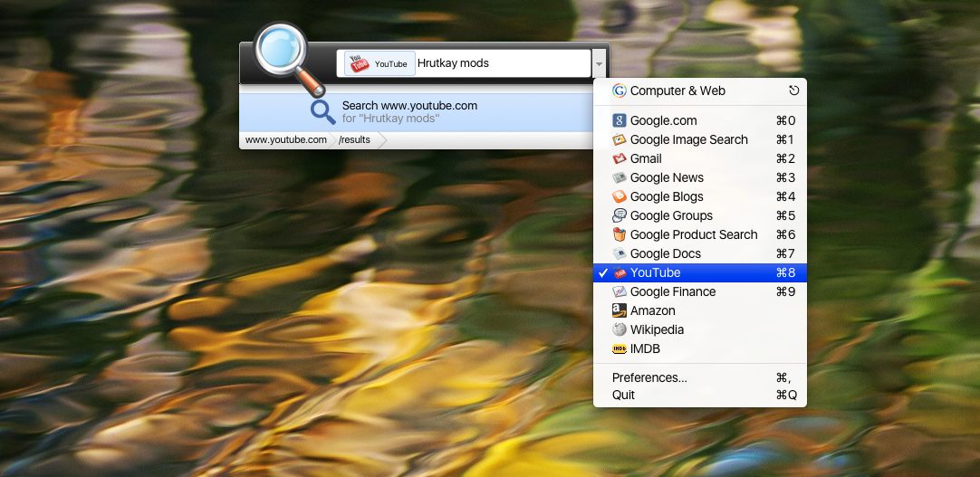
Task: Click the Google.com icon in menu
Action: (620, 120)
